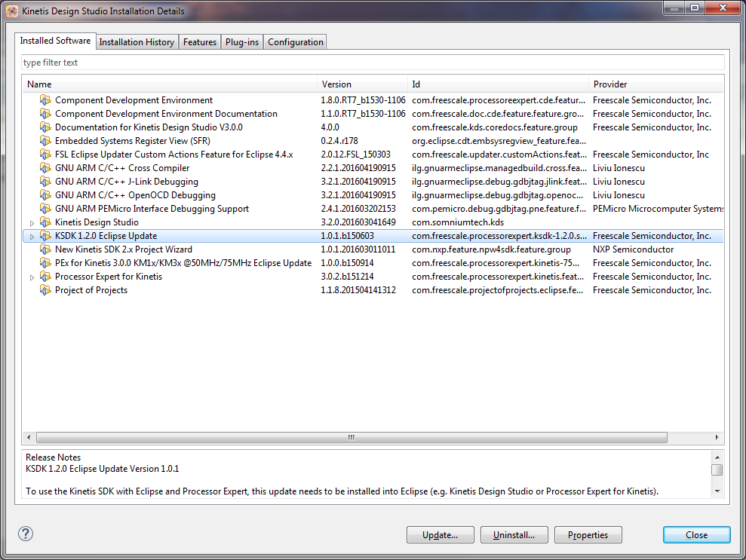This screenshot has height=560, width=746.
Task: Click icon beside Component Development Environment Documentation
Action: click(x=45, y=114)
